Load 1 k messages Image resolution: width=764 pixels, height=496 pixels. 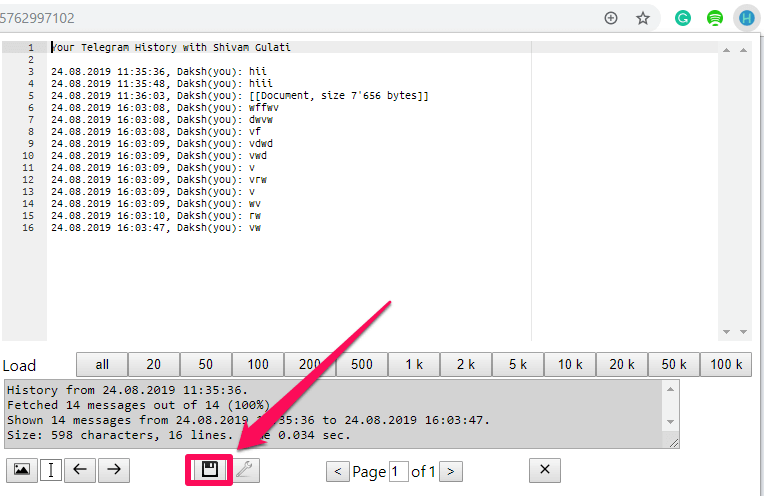pyautogui.click(x=414, y=364)
